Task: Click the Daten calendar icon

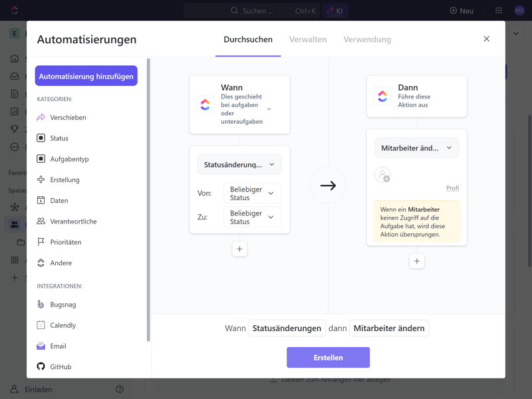Action: [x=41, y=200]
